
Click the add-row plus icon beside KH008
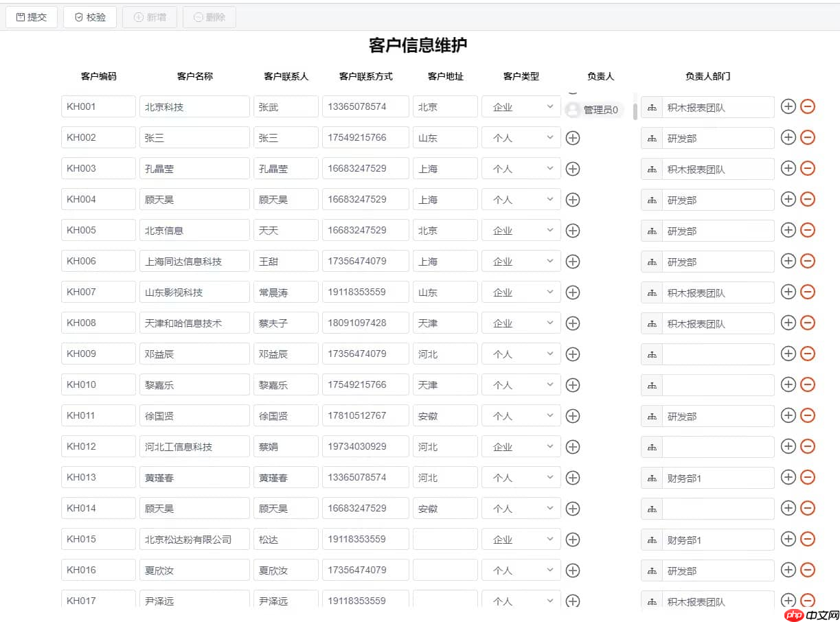788,323
